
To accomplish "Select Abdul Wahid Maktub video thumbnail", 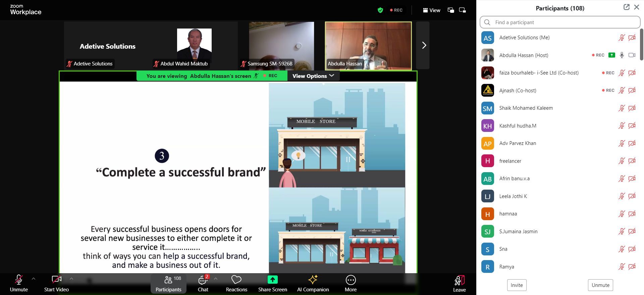I will coord(194,45).
